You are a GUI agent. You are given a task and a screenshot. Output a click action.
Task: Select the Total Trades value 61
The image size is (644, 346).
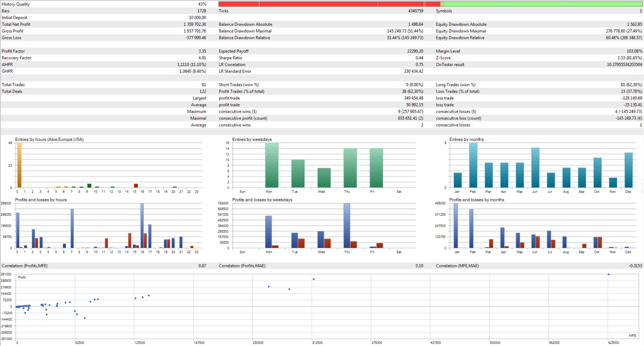pos(204,85)
